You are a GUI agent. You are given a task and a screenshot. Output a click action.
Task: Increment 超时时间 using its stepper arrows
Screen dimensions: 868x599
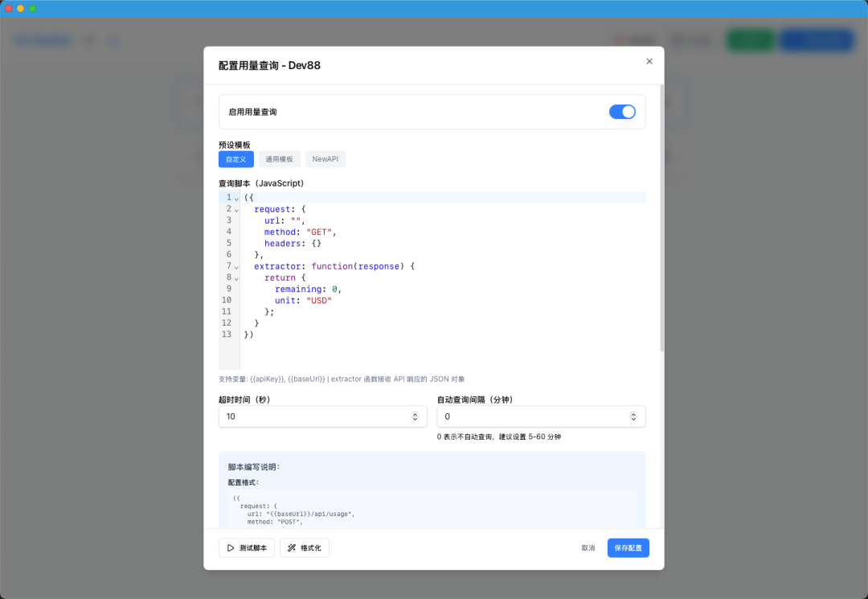(416, 413)
